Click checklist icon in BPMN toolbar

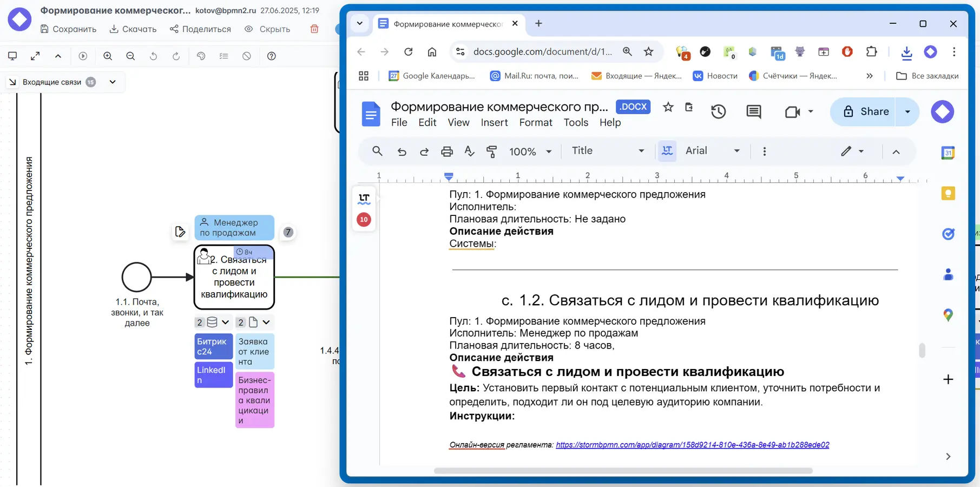(223, 56)
